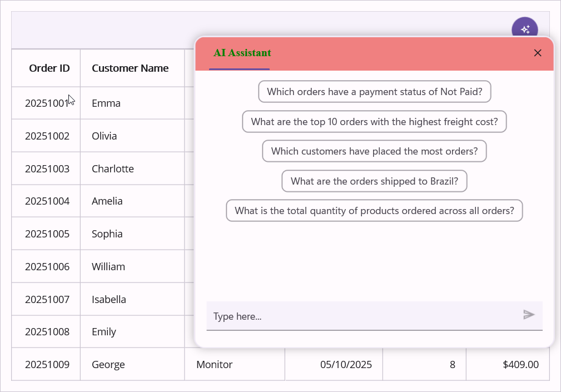This screenshot has width=561, height=392.
Task: Ask which customers placed the most orders
Action: [374, 151]
